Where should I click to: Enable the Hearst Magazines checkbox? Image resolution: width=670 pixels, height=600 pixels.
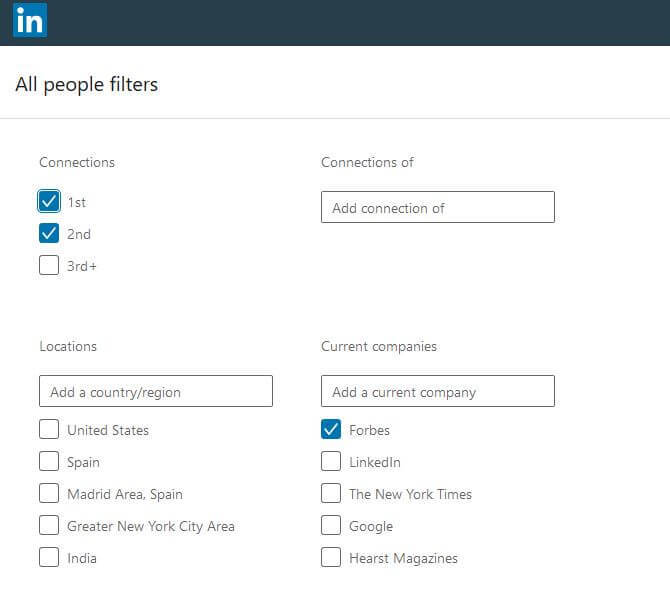point(331,557)
